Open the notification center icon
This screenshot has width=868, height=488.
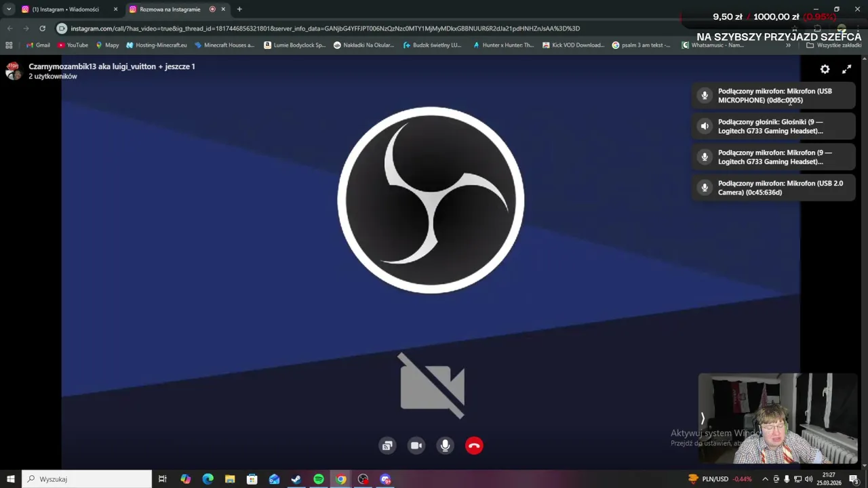pyautogui.click(x=854, y=479)
